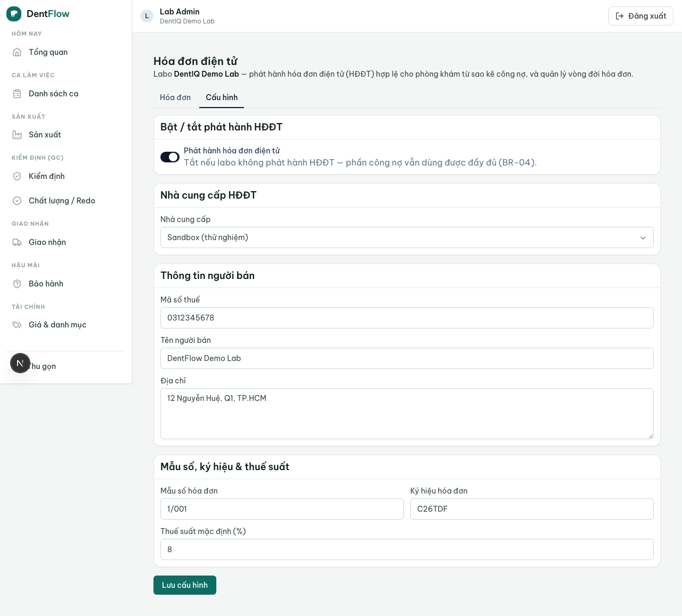Viewport: 682px width, 616px height.
Task: Open Giá & danh mục menu item
Action: pyautogui.click(x=66, y=325)
